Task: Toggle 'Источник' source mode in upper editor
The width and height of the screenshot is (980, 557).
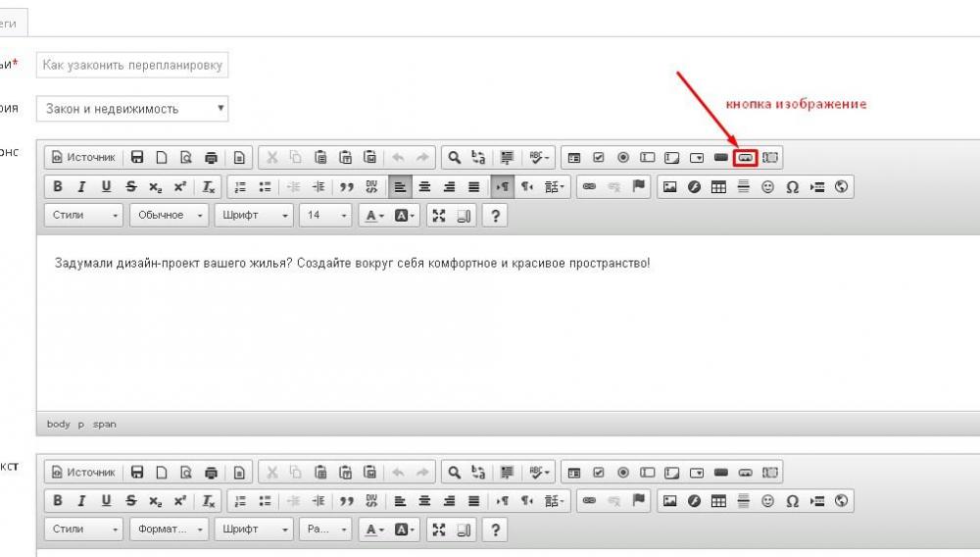Action: [x=83, y=157]
